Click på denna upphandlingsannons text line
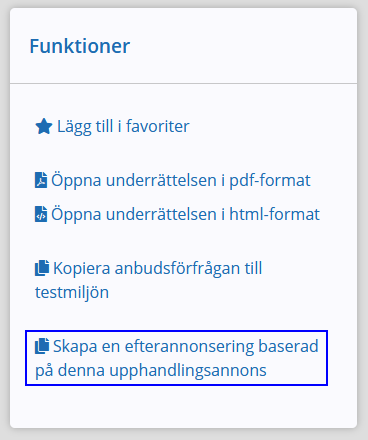 pos(151,370)
